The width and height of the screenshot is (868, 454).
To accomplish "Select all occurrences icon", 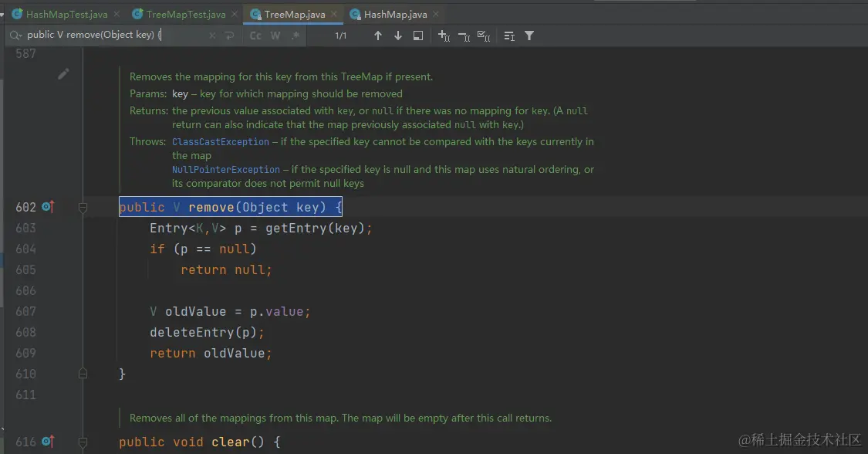I will pos(484,36).
